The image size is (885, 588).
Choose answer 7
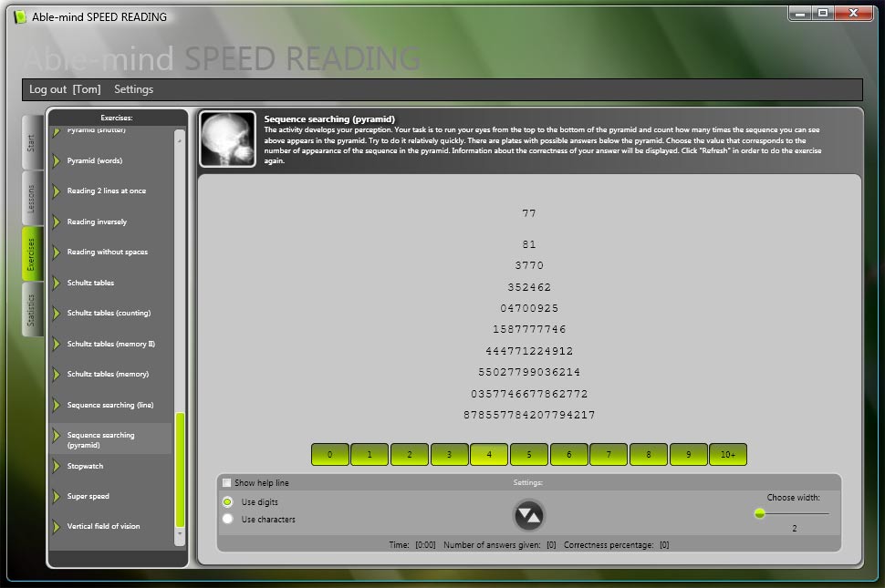pyautogui.click(x=609, y=454)
